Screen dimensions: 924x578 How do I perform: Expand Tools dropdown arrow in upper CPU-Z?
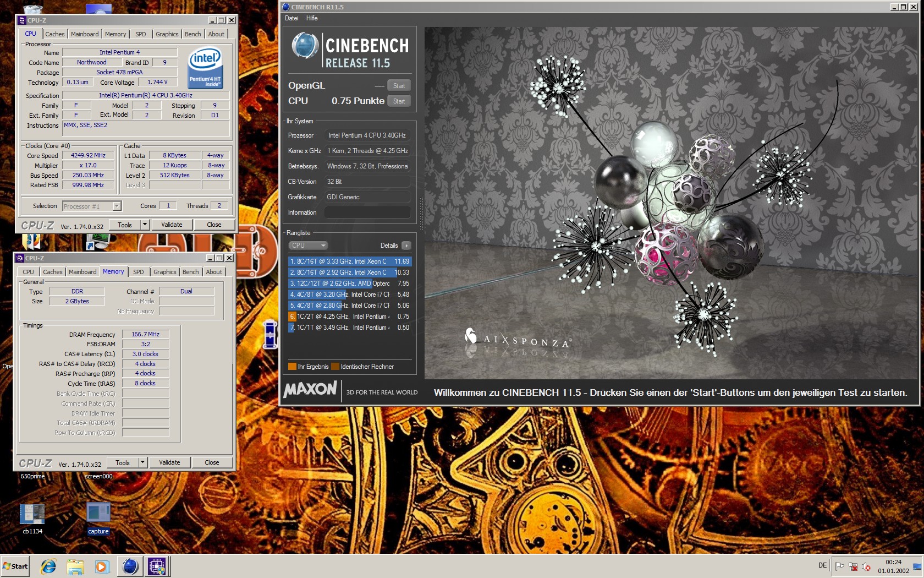click(145, 225)
